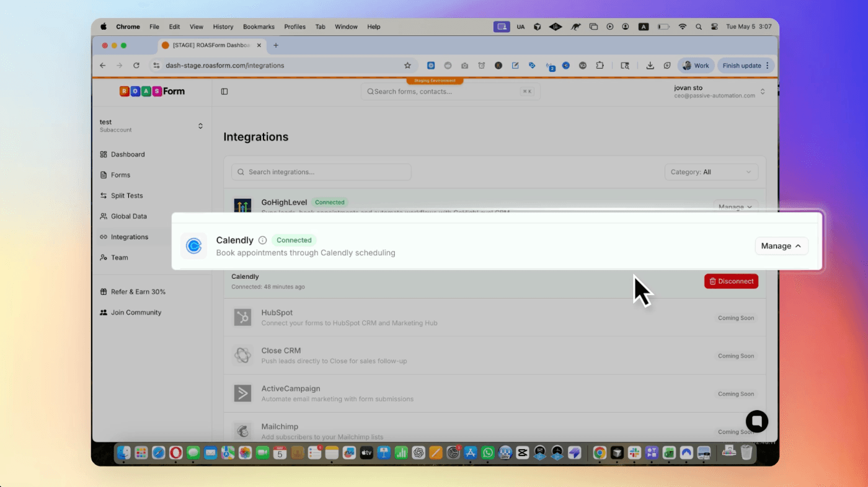The height and width of the screenshot is (487, 868).
Task: Open Split Tests from the sidebar
Action: (x=122, y=195)
